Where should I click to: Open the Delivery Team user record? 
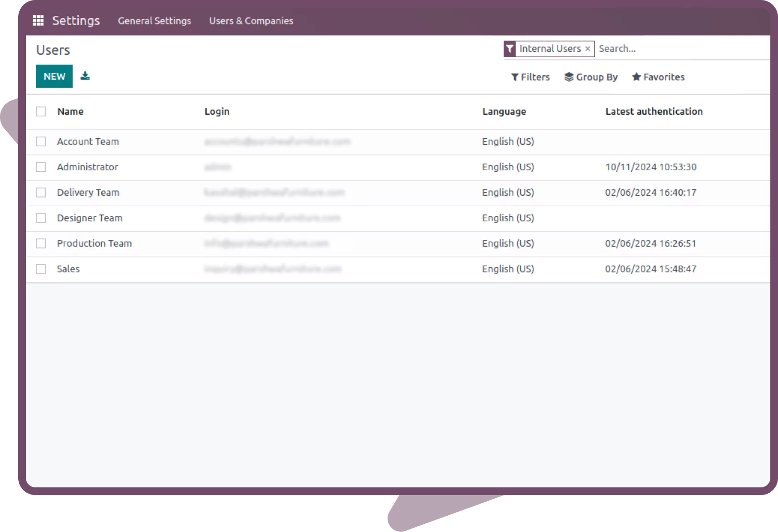coord(88,192)
